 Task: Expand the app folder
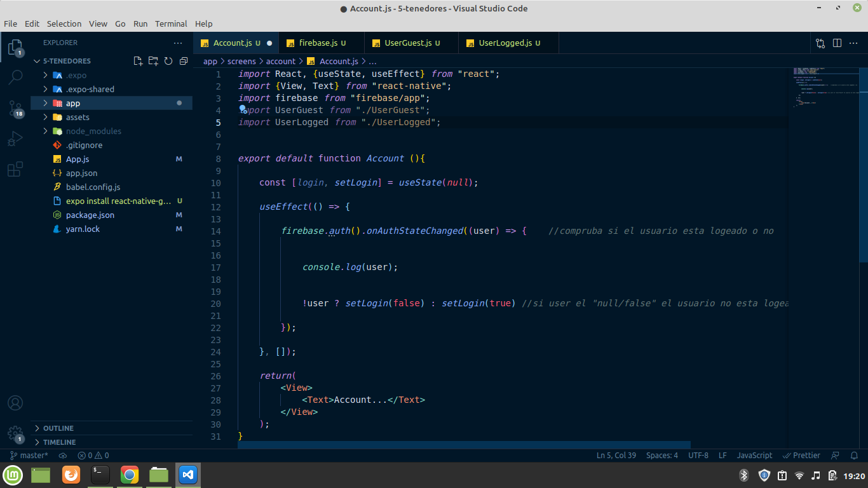coord(45,103)
